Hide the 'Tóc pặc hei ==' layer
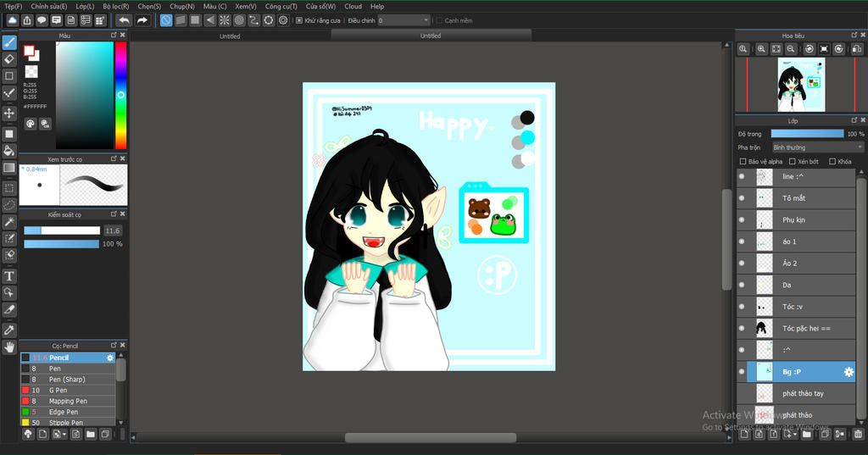 coord(742,328)
